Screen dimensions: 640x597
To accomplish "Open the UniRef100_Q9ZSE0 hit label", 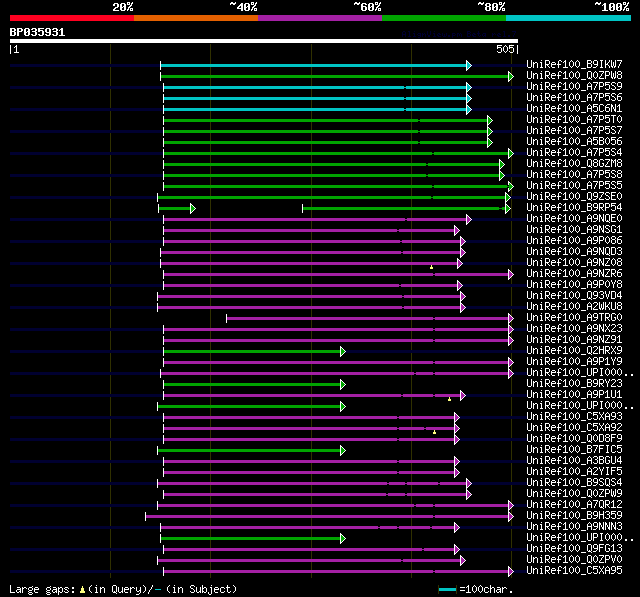I will [x=574, y=196].
